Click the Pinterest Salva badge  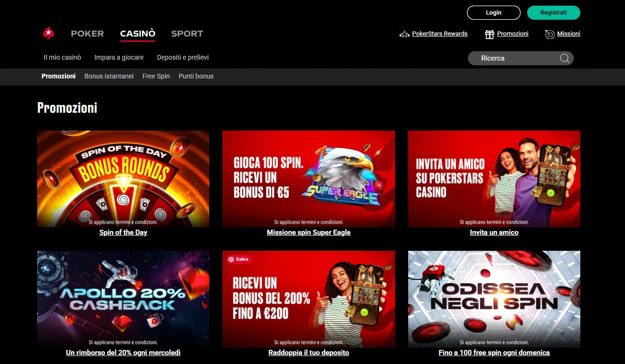coord(239,259)
